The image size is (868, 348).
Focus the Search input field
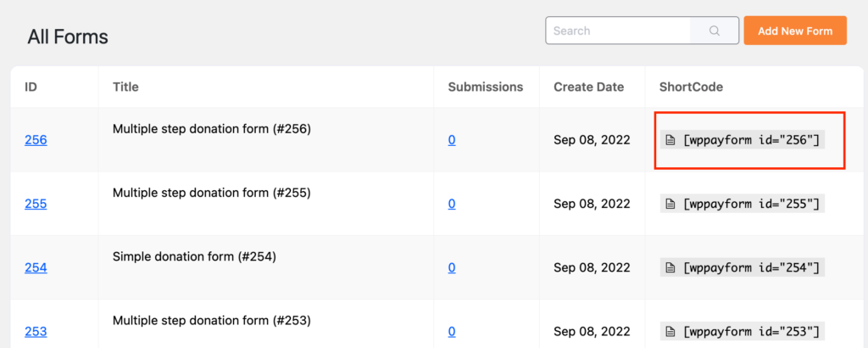(x=618, y=31)
